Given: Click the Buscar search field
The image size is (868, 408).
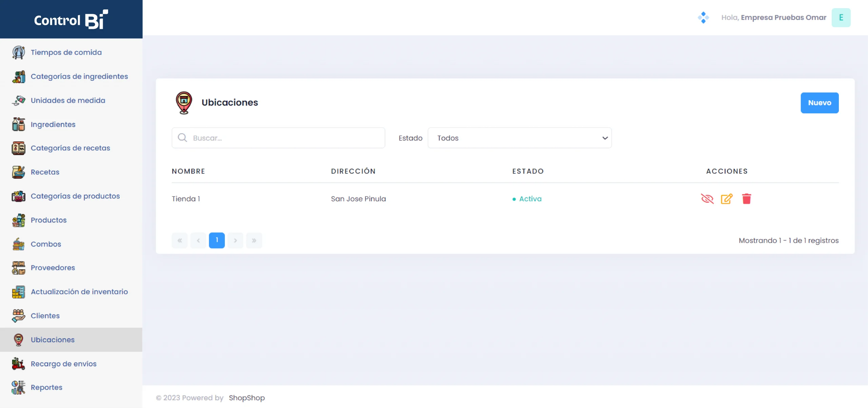Looking at the screenshot, I should tap(278, 138).
